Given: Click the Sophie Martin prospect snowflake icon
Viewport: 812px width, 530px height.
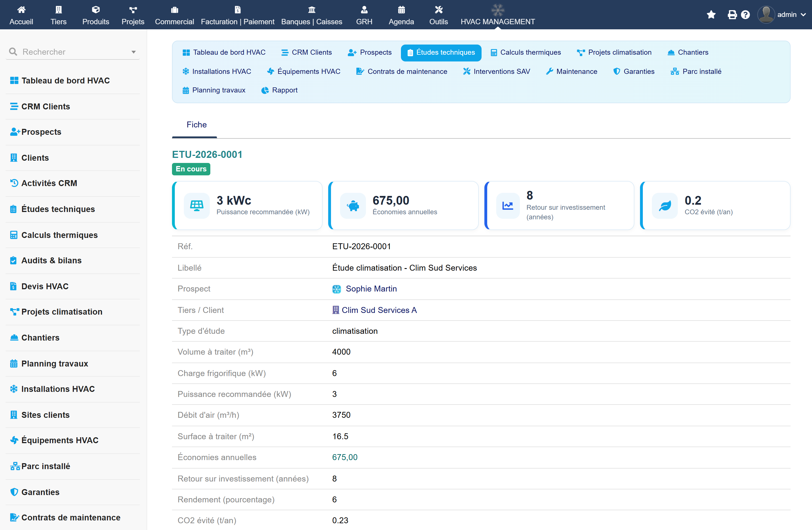Looking at the screenshot, I should click(336, 289).
